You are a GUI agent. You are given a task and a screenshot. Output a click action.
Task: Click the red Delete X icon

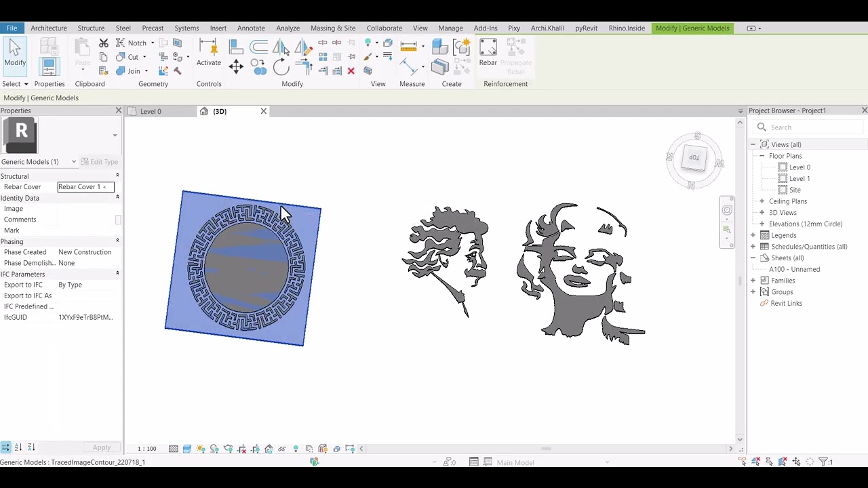(x=351, y=70)
